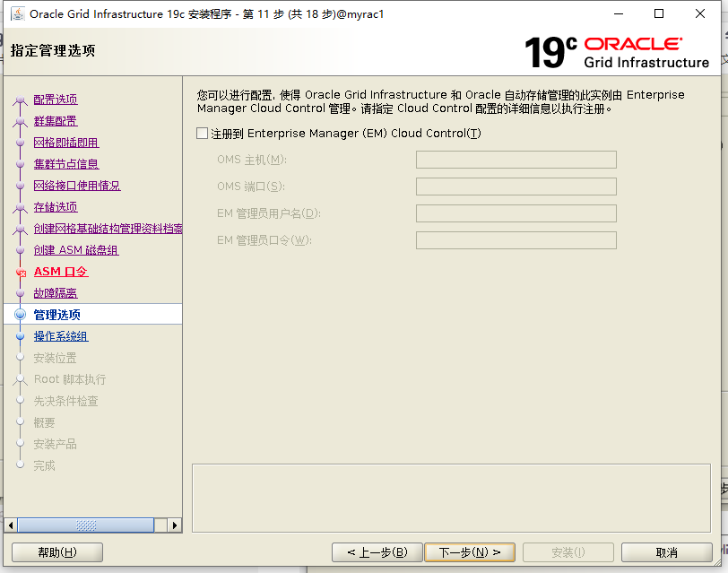Image resolution: width=728 pixels, height=573 pixels.
Task: Go to the 故障隔离 step
Action: click(x=56, y=293)
